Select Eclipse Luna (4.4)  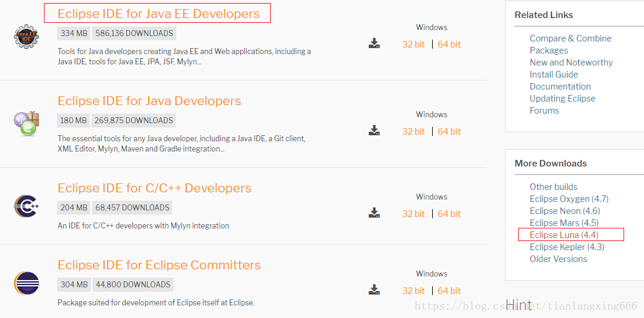(x=564, y=234)
